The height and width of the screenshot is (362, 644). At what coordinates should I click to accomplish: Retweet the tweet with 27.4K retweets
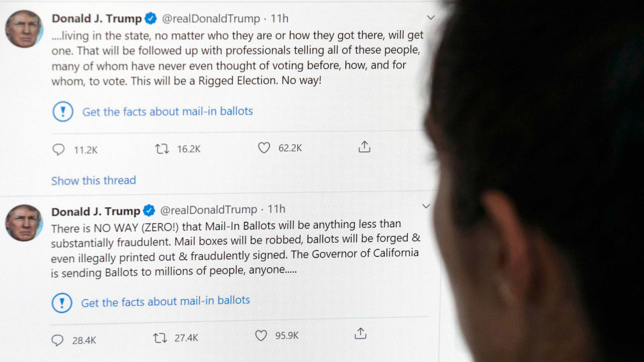pyautogui.click(x=160, y=338)
